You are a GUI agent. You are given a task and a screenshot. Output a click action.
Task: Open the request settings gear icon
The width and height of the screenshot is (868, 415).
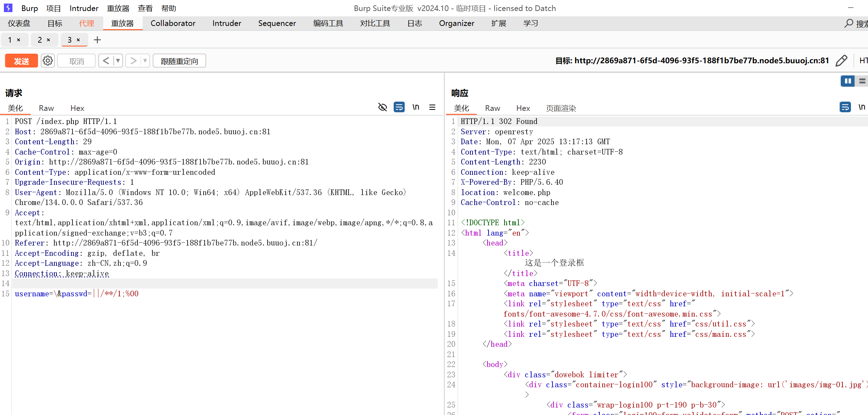click(48, 61)
